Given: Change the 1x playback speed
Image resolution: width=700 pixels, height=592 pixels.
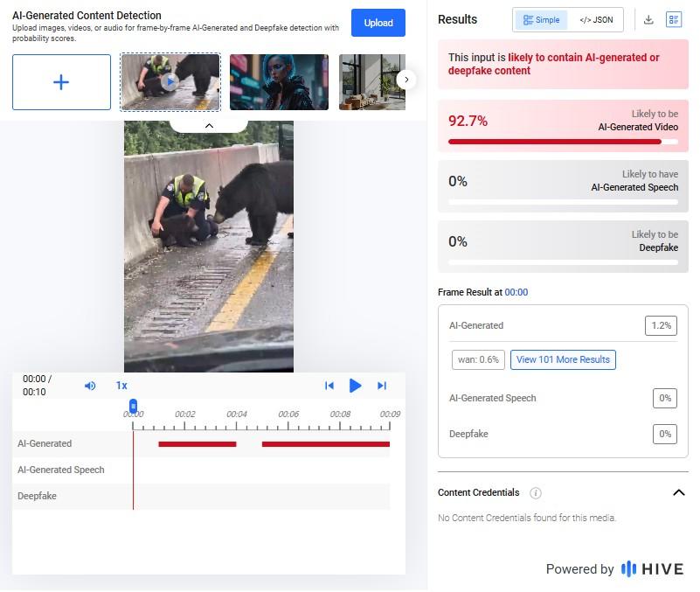Looking at the screenshot, I should pos(121,386).
